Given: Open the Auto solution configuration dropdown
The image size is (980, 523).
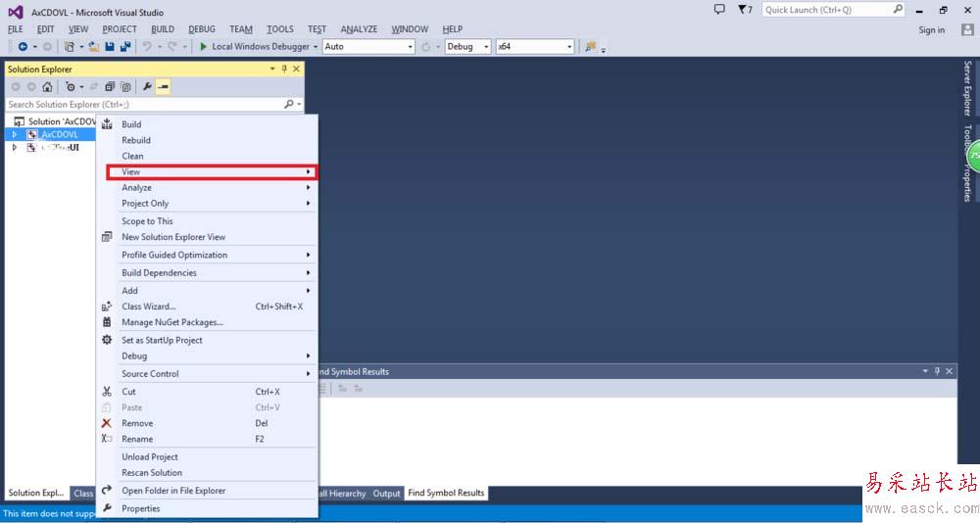Looking at the screenshot, I should click(x=410, y=47).
